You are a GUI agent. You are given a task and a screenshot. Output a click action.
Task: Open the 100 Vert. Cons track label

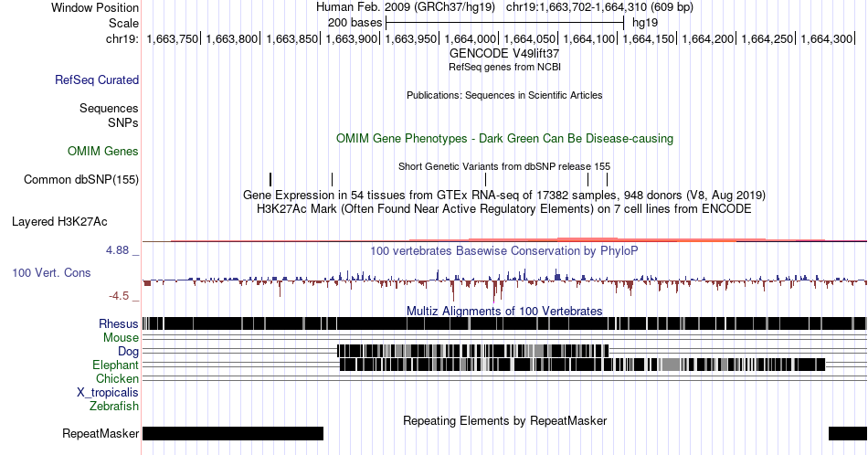click(x=51, y=272)
